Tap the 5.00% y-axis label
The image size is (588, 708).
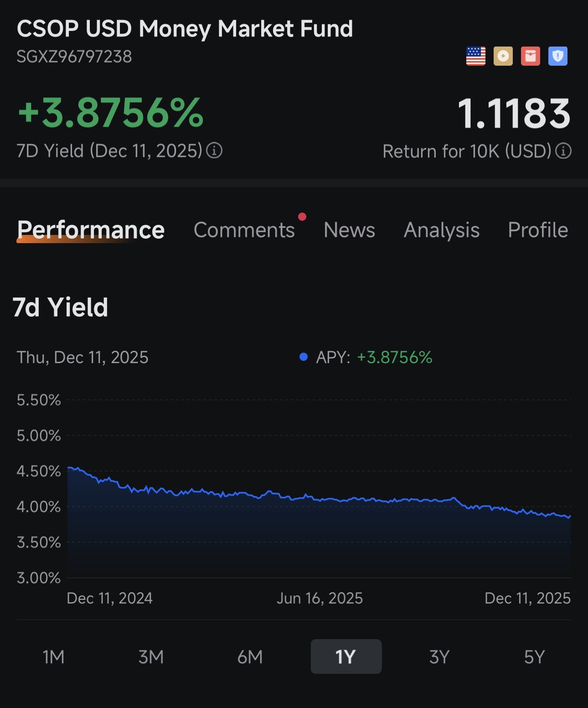point(39,436)
